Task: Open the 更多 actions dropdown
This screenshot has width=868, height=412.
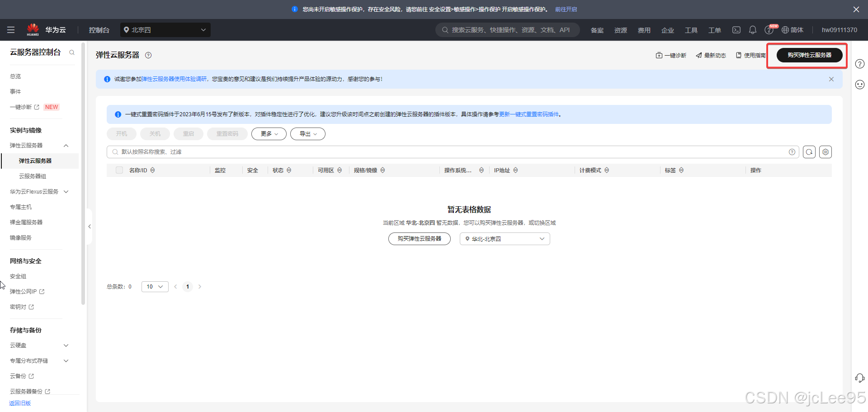Action: coord(269,134)
